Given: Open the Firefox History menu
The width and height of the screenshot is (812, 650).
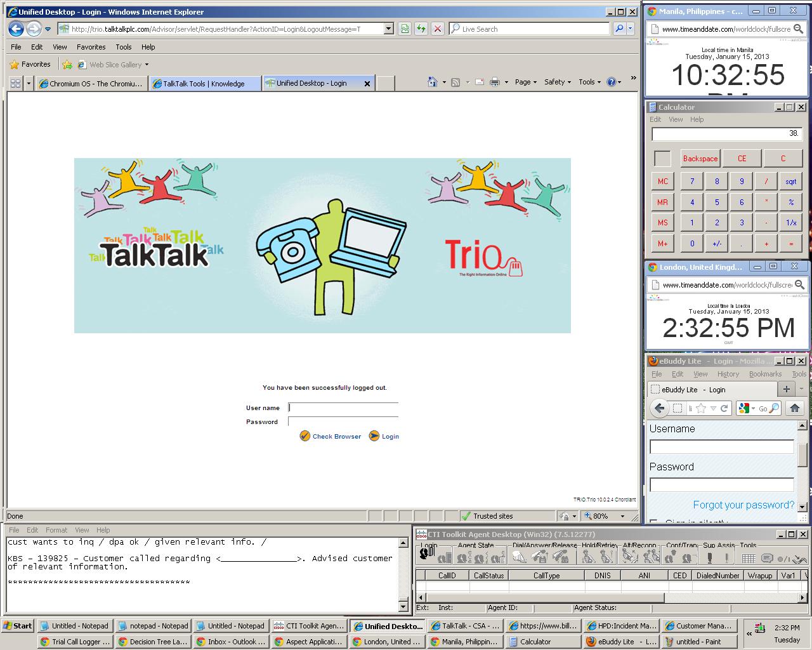Looking at the screenshot, I should click(x=728, y=374).
